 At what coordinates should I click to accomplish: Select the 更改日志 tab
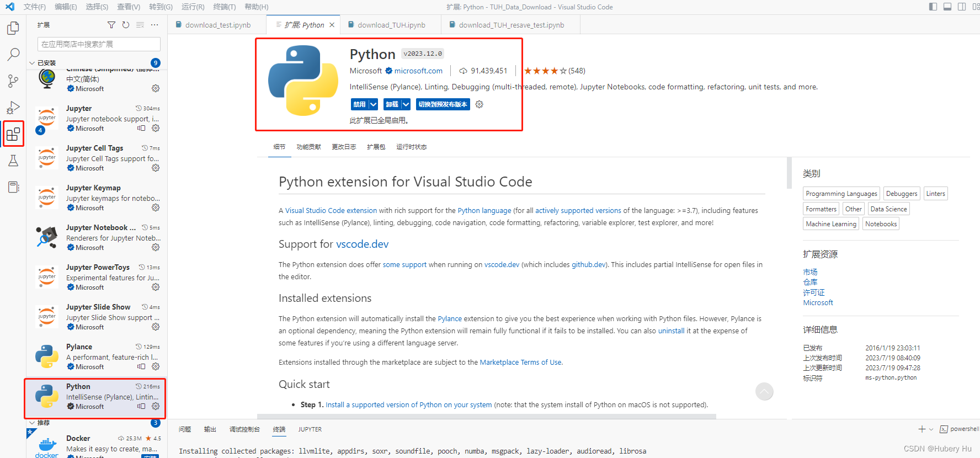point(344,147)
